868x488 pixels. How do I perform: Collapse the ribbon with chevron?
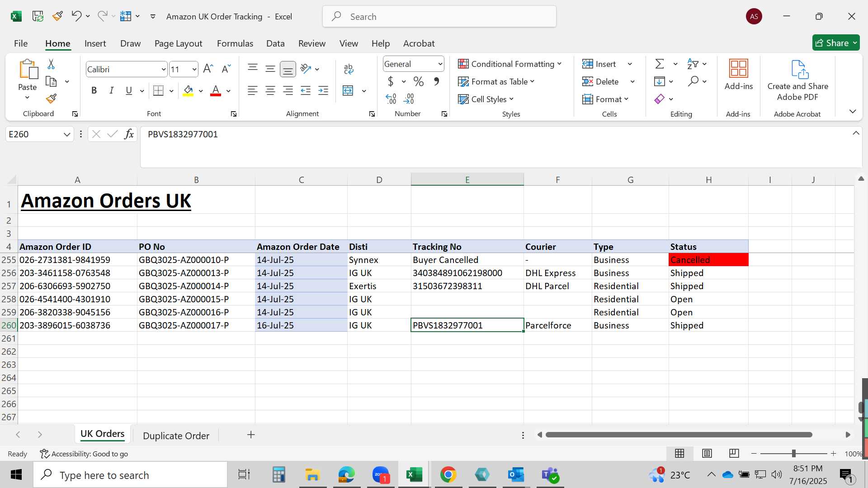point(853,111)
